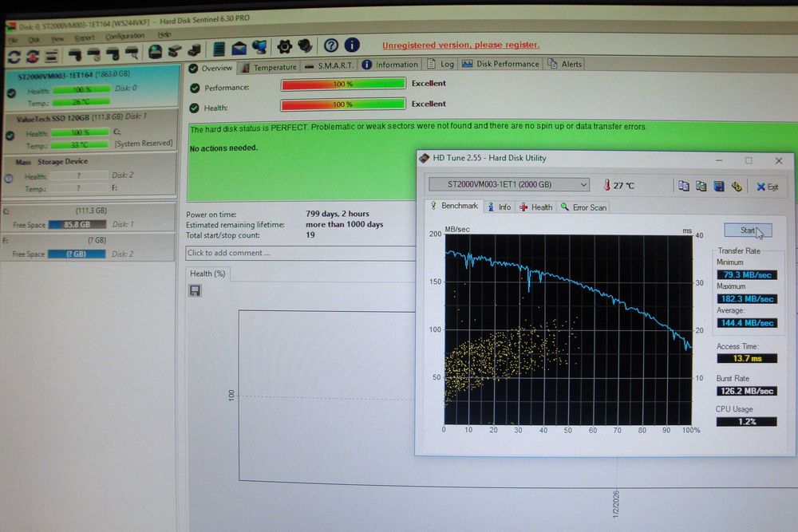Click the globe disk toolbar icon
798x532 pixels.
pyautogui.click(x=156, y=51)
